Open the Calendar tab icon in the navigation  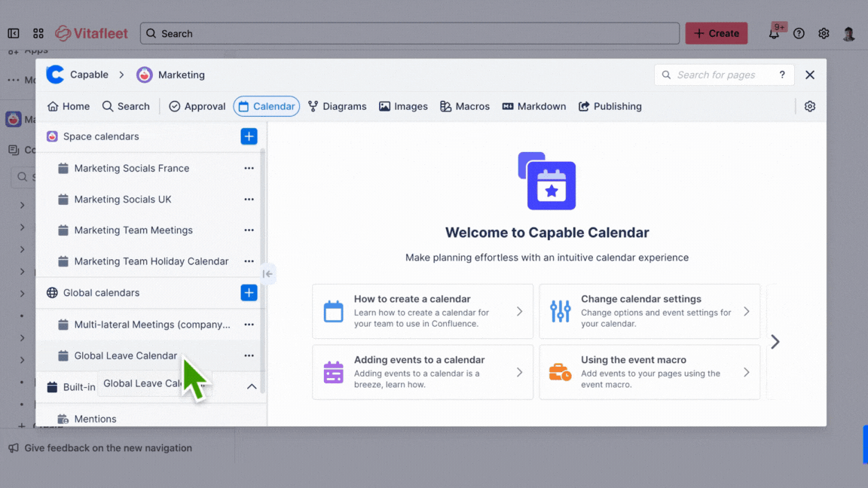[x=242, y=106]
